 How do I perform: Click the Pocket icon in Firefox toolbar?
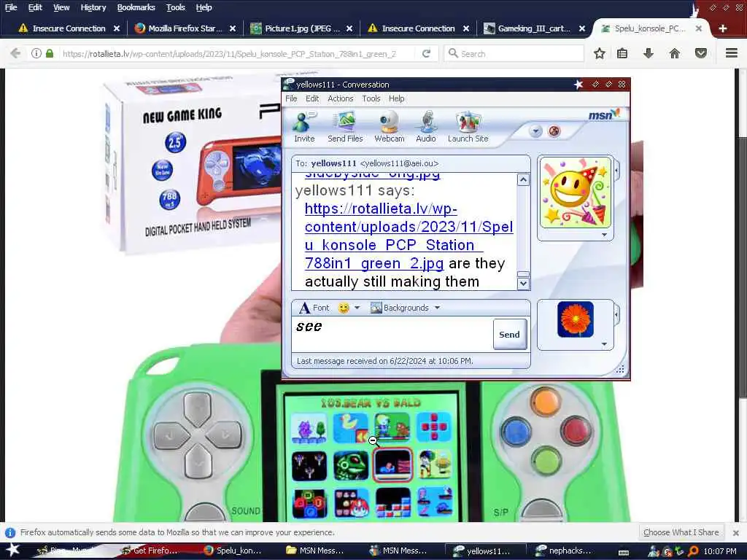[x=701, y=53]
